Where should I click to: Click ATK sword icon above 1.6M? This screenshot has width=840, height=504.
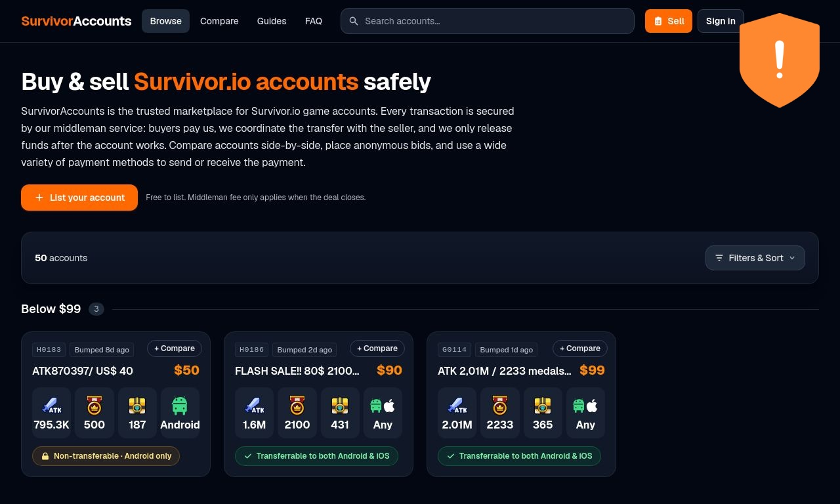[x=255, y=406]
